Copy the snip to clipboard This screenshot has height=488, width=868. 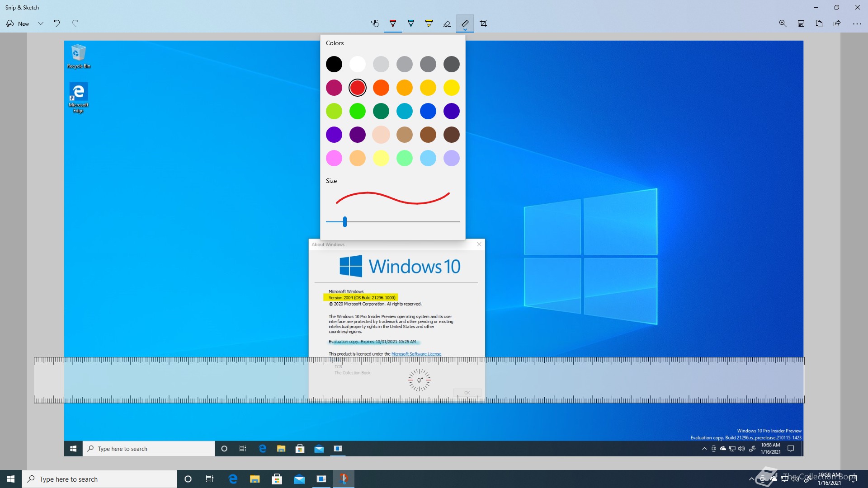tap(819, 23)
